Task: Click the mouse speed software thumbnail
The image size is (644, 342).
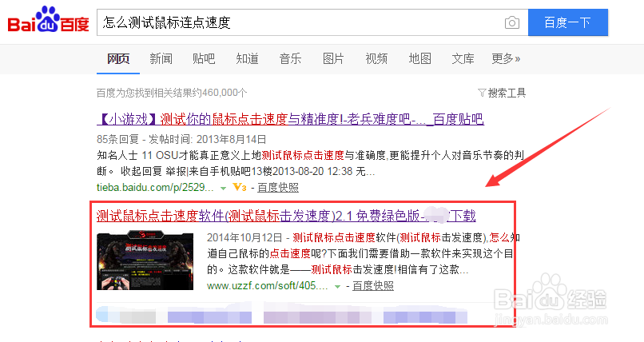Action: (145, 260)
